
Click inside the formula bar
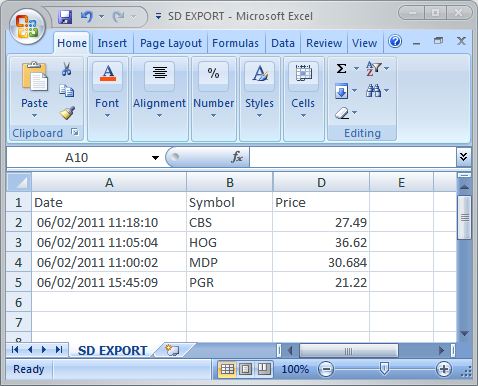pyautogui.click(x=353, y=157)
